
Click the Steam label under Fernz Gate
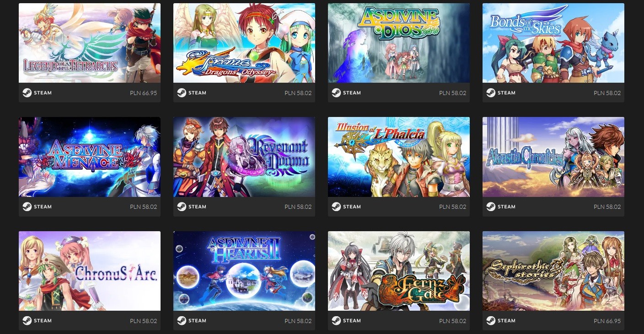[352, 321]
